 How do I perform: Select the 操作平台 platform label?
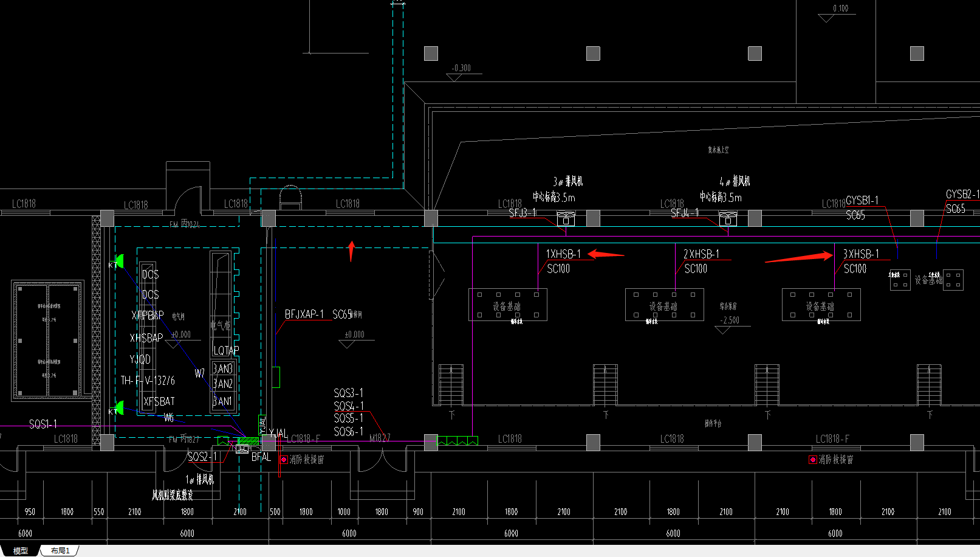713,423
